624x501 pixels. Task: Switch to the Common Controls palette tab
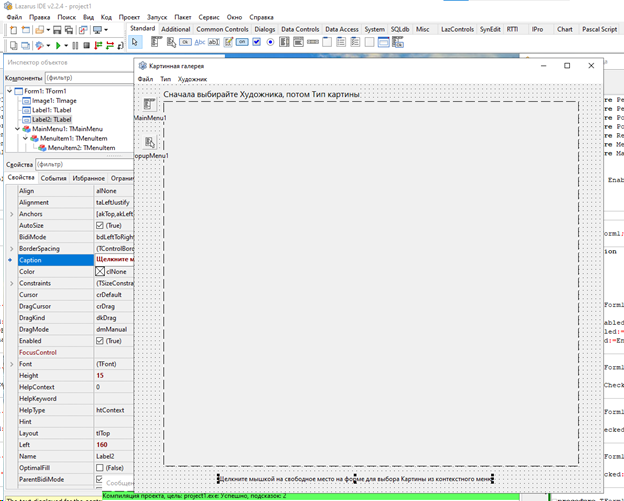[222, 29]
